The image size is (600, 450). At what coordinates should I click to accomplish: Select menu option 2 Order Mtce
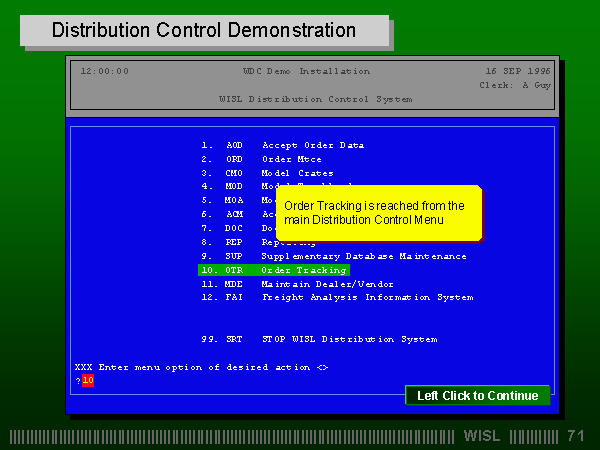click(261, 159)
